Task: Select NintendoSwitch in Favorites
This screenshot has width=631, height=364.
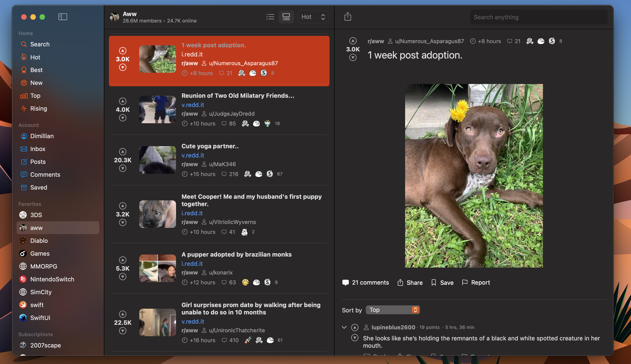Action: (52, 279)
